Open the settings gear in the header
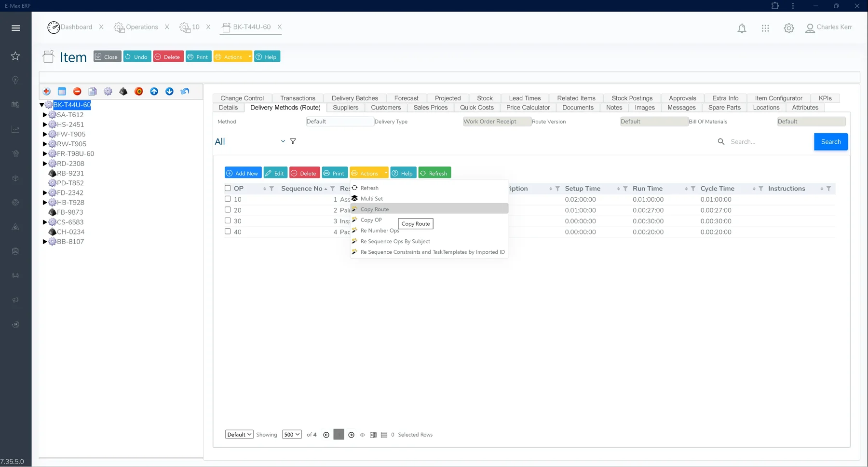This screenshot has width=868, height=467. pyautogui.click(x=789, y=28)
